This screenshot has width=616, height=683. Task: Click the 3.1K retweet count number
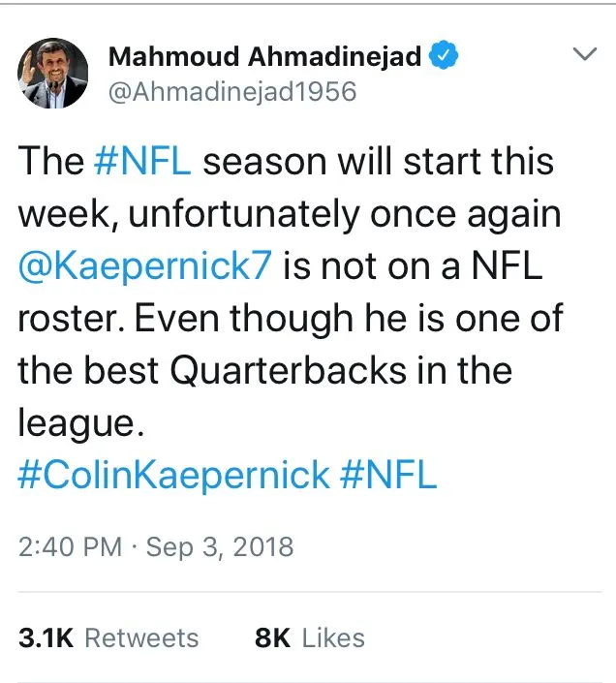[x=45, y=637]
